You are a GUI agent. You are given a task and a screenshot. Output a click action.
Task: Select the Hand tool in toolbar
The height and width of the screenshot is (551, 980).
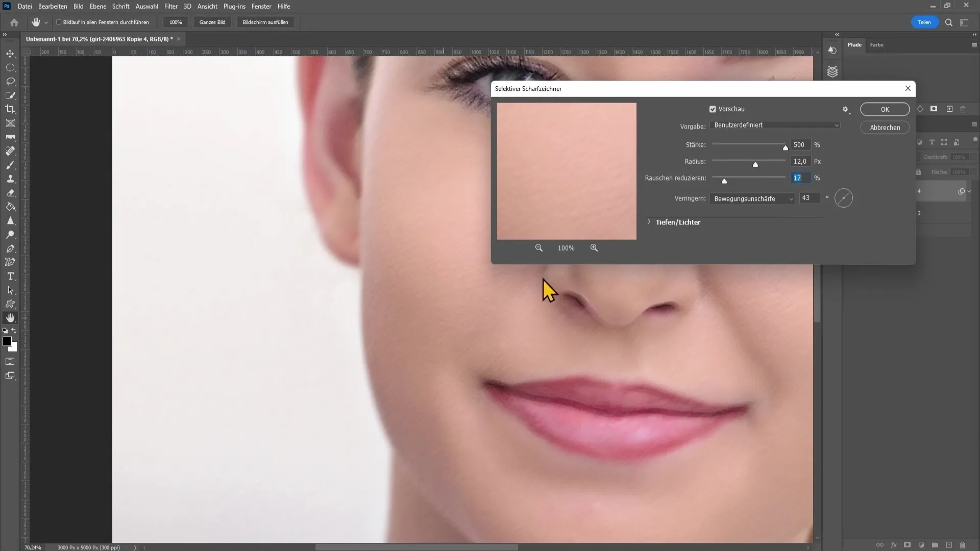click(x=10, y=318)
